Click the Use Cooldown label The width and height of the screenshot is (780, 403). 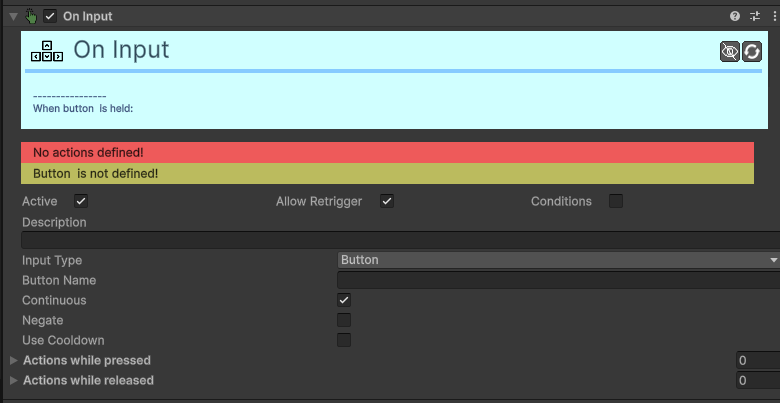coord(63,340)
